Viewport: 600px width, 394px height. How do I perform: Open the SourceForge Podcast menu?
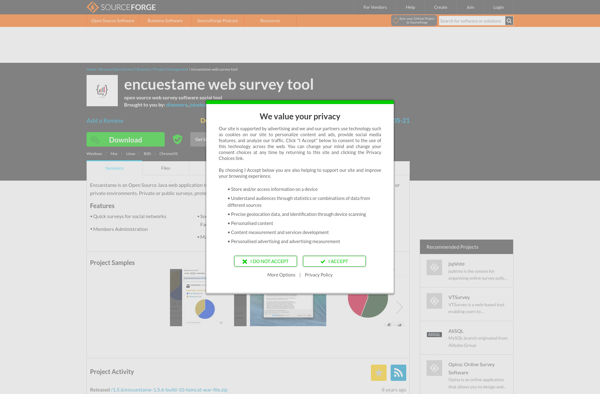[x=217, y=21]
